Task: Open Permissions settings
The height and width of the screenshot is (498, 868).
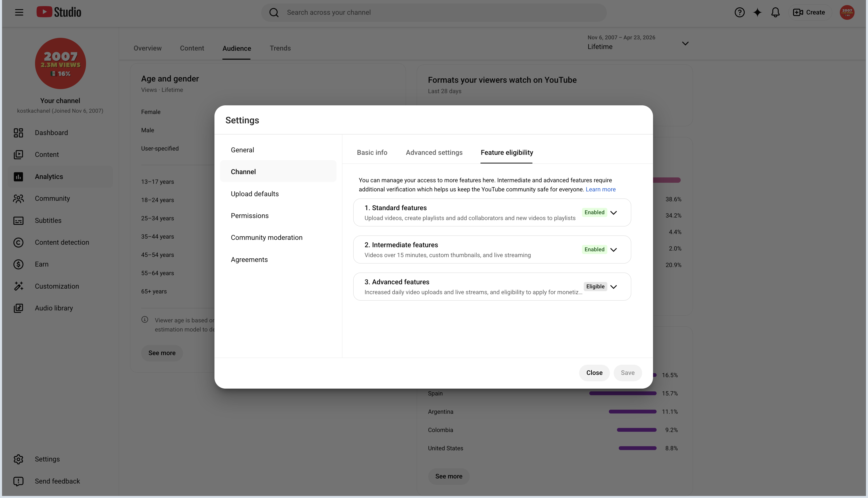Action: [x=278, y=215]
